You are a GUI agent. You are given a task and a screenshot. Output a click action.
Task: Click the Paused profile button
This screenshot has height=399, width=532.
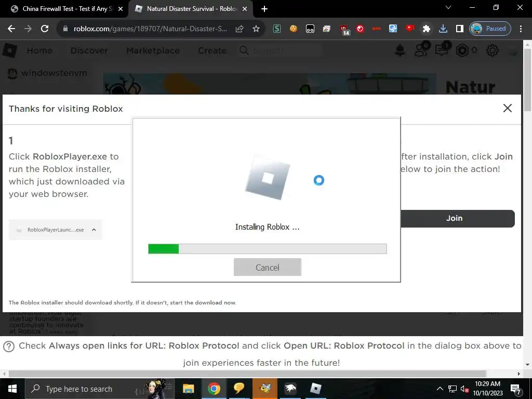coord(490,29)
